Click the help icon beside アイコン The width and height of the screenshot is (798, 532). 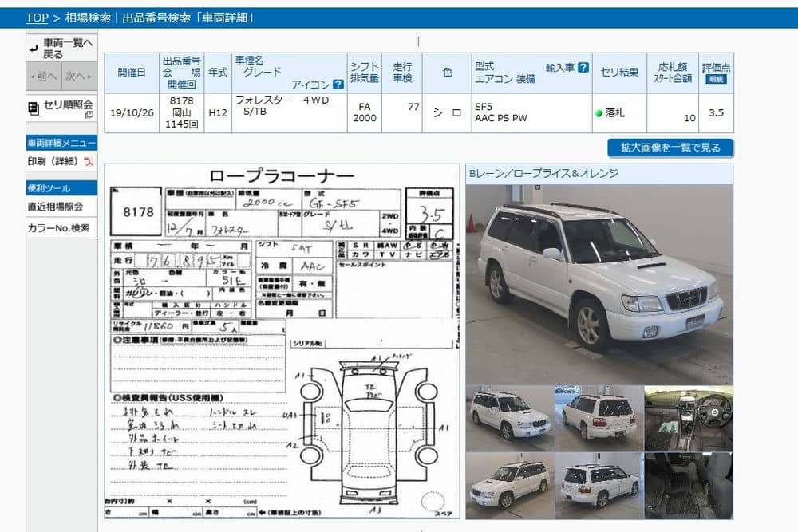pyautogui.click(x=338, y=85)
